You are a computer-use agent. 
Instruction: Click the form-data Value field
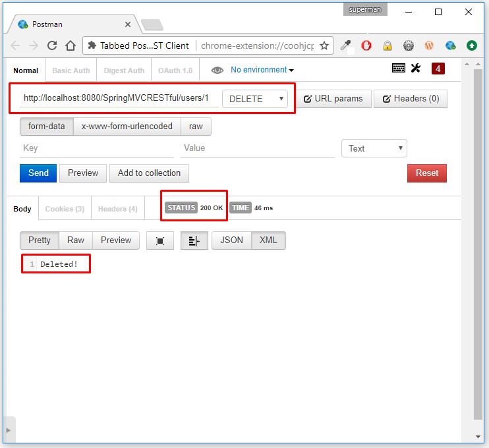pyautogui.click(x=258, y=148)
